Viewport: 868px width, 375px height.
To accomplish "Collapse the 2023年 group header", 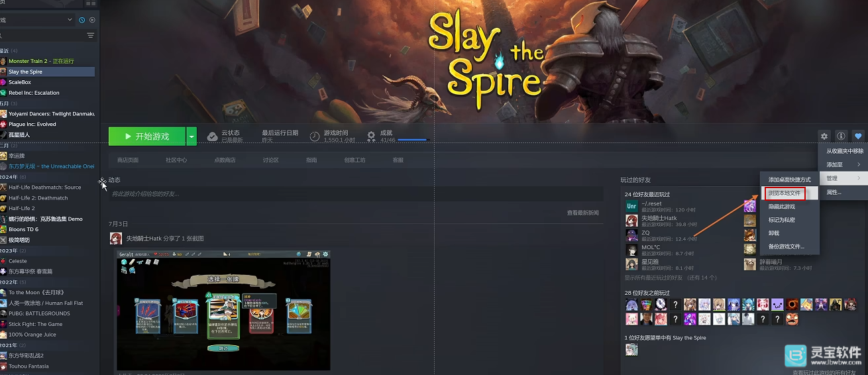I will coord(13,250).
